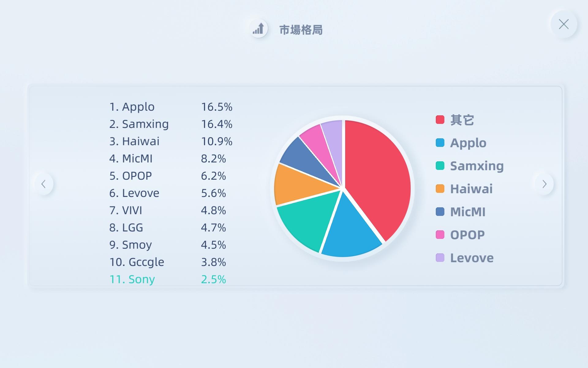
Task: Close the market share panel
Action: pyautogui.click(x=563, y=24)
